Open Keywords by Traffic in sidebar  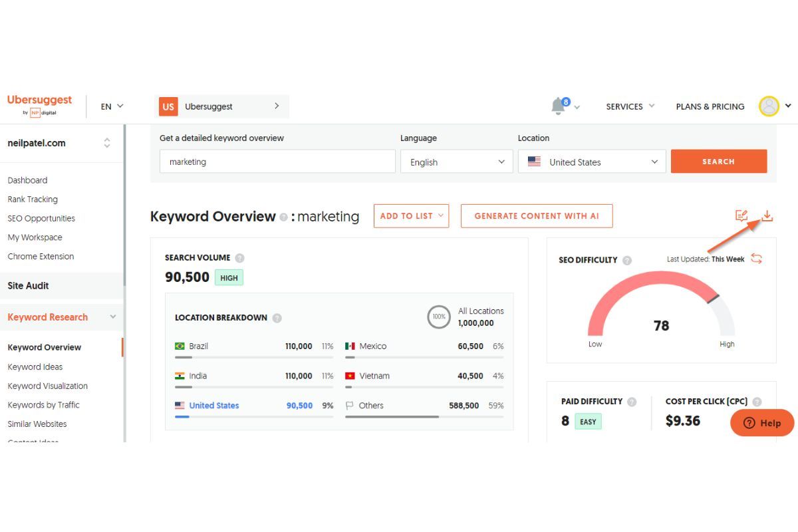pyautogui.click(x=43, y=405)
